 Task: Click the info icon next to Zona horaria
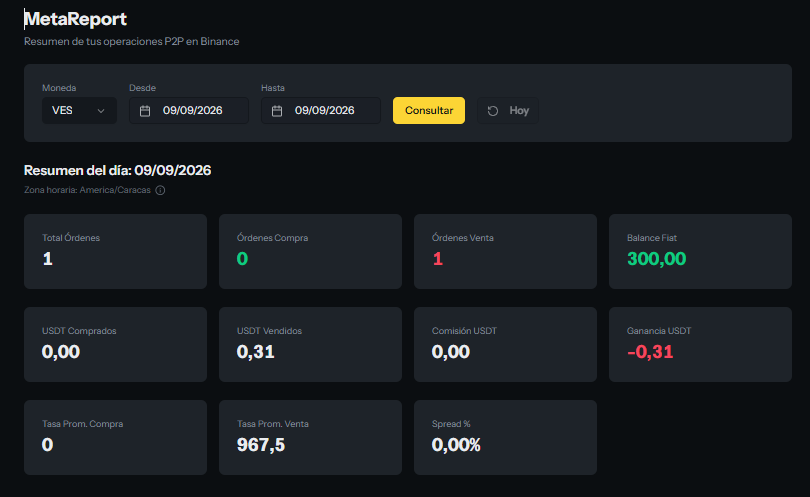click(160, 190)
